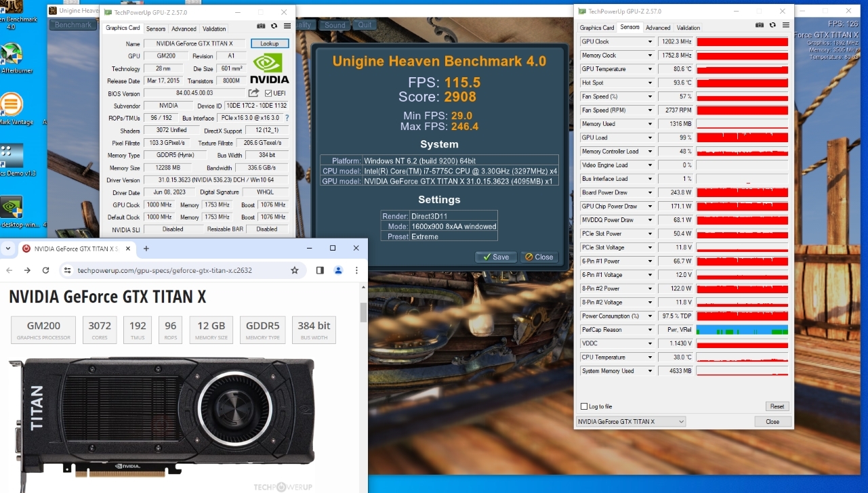Switch to Validation tab in Sensors window

pyautogui.click(x=688, y=28)
